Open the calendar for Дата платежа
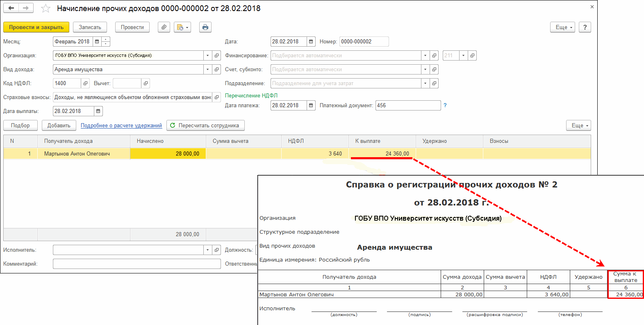 coord(311,105)
